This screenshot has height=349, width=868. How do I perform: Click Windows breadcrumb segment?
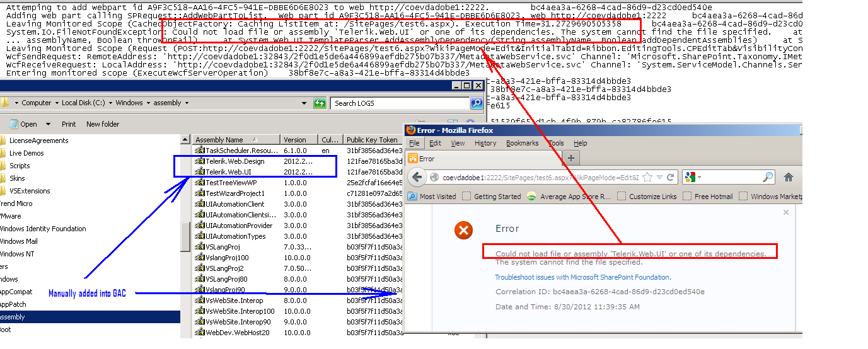pyautogui.click(x=129, y=103)
